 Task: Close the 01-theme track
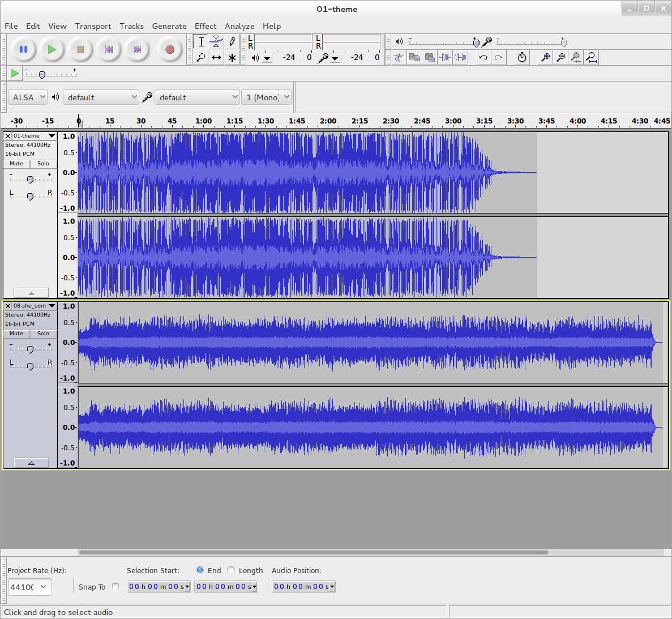coord(8,136)
